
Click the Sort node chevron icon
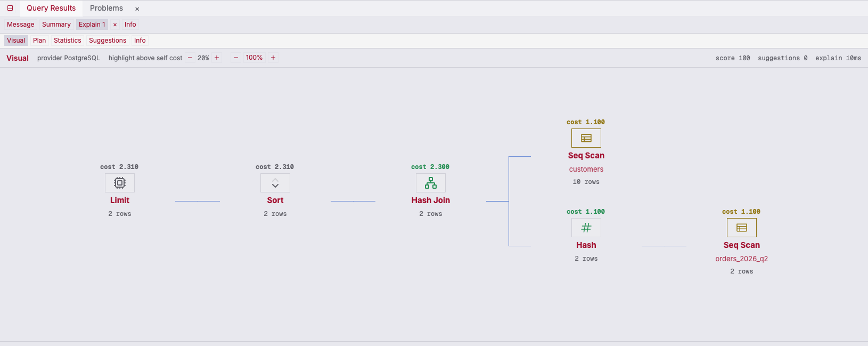pyautogui.click(x=275, y=183)
